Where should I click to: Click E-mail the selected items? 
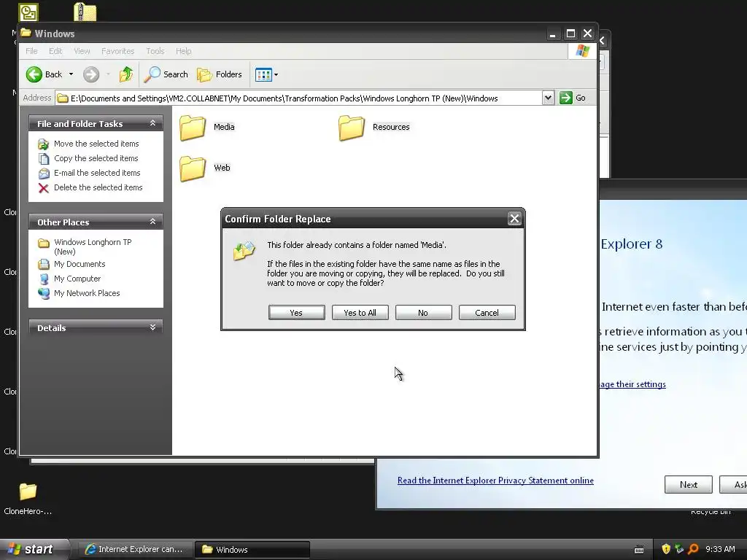pyautogui.click(x=97, y=173)
